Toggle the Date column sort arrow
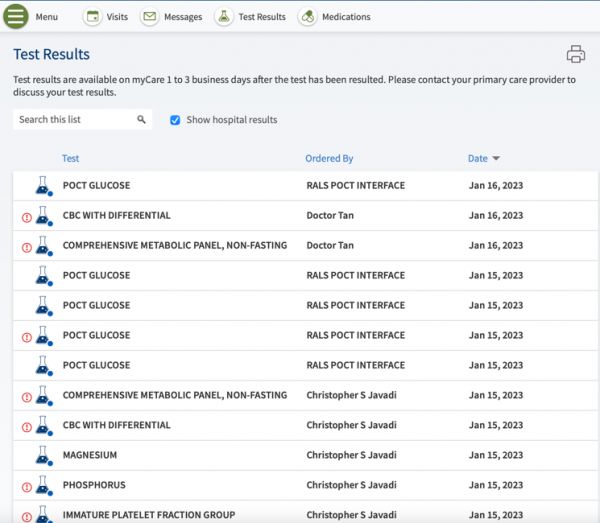Image resolution: width=600 pixels, height=523 pixels. tap(496, 158)
